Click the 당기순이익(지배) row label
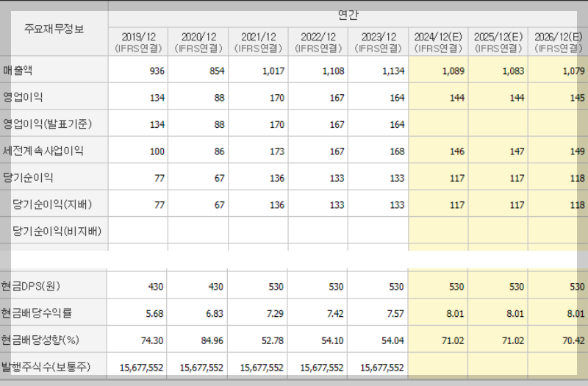 pyautogui.click(x=52, y=204)
